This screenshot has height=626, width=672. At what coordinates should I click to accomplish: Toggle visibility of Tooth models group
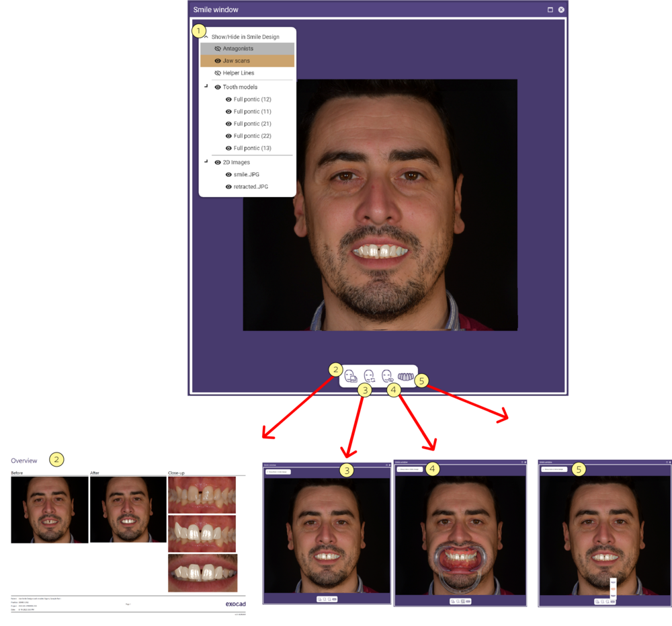(218, 87)
